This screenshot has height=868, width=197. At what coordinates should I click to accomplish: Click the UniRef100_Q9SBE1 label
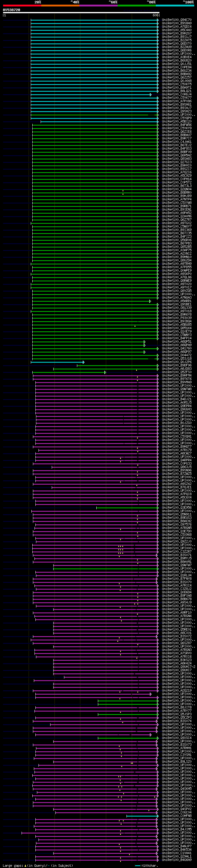[x=177, y=304]
